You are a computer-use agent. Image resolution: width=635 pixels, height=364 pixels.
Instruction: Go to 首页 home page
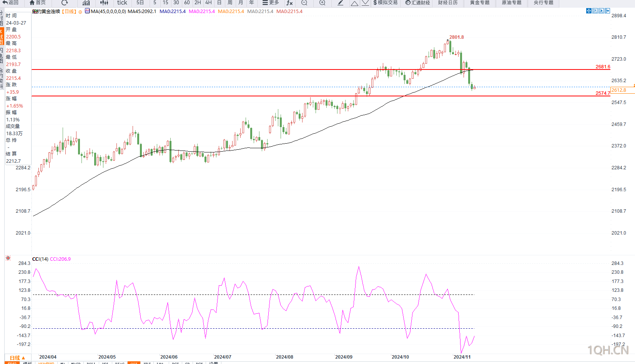(x=38, y=3)
